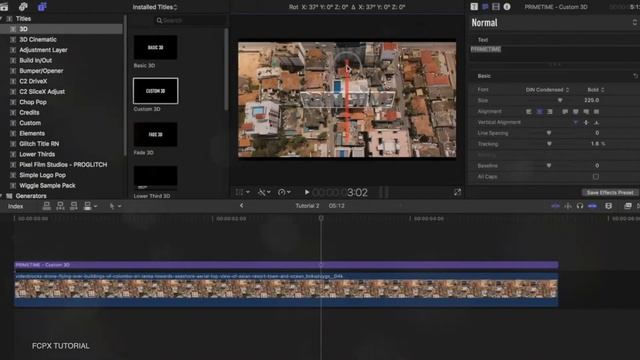Screen dimensions: 640x360
Task: Click the Append clip icon
Action: [73, 206]
